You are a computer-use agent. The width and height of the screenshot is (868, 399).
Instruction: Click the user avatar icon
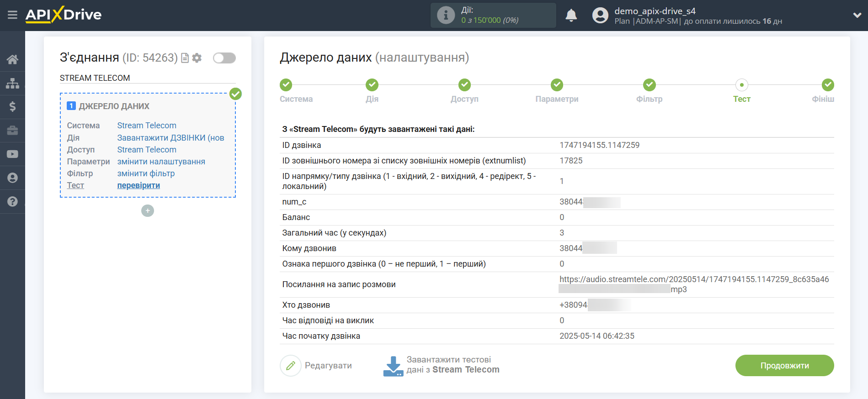pos(600,16)
